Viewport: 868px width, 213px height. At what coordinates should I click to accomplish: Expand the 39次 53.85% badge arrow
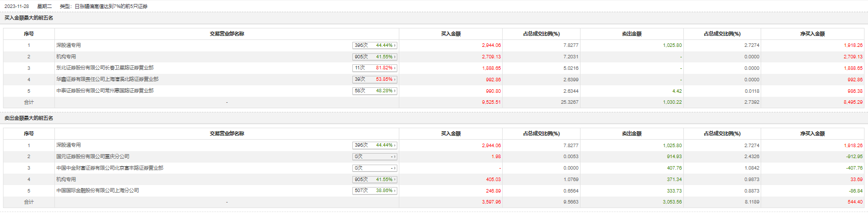pos(395,79)
